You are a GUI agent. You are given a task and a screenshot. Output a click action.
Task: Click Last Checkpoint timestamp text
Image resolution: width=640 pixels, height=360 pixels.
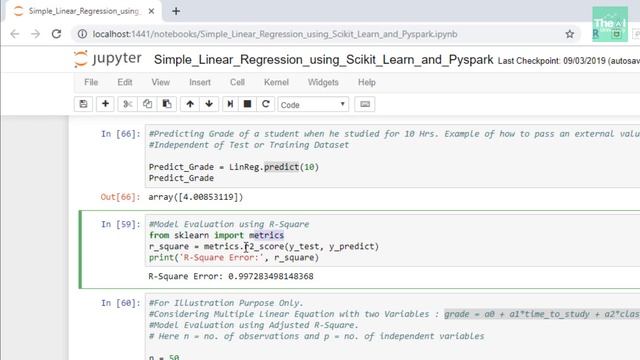point(569,61)
